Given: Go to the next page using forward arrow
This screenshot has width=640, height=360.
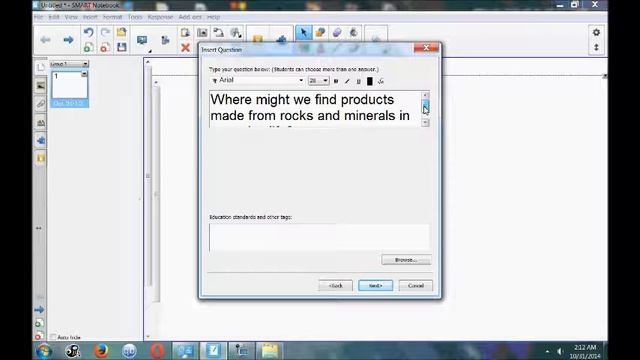Looking at the screenshot, I should coord(68,40).
